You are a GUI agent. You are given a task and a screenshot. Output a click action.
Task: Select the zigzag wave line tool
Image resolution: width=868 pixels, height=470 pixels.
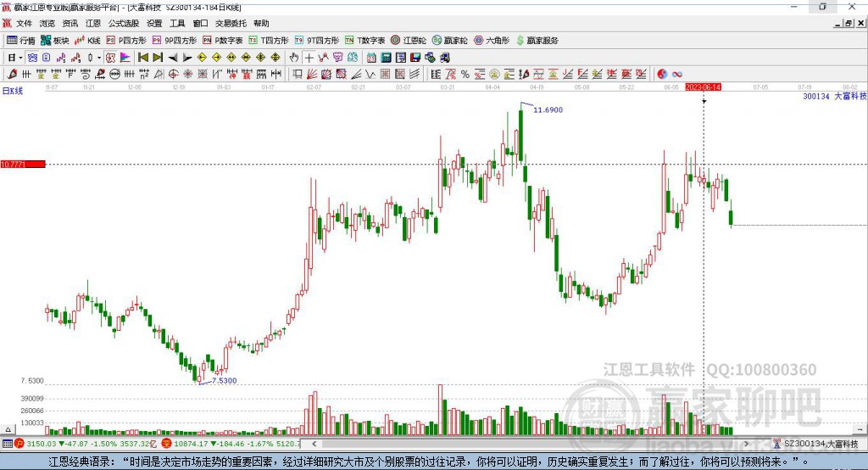click(370, 74)
